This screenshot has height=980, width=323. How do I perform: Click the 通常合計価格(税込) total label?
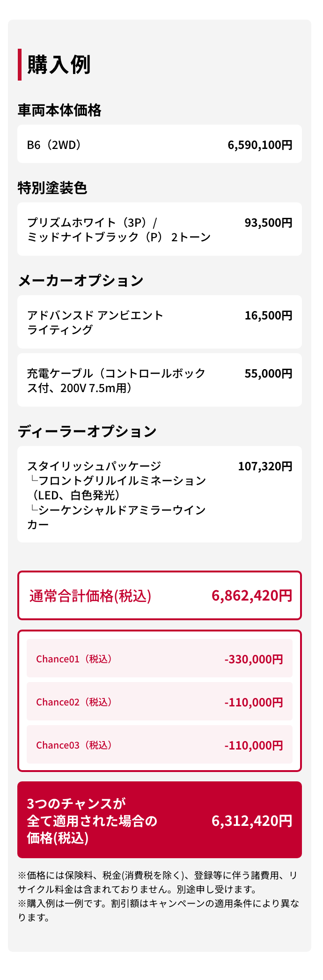[90, 596]
